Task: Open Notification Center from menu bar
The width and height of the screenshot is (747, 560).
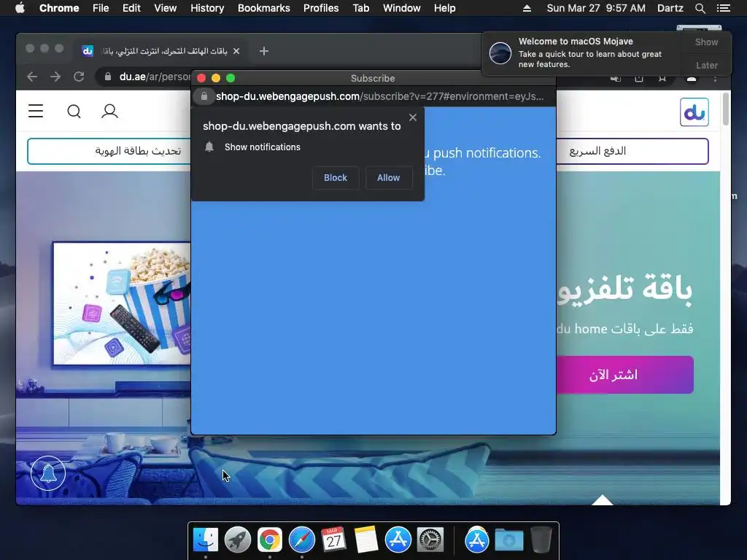Action: (x=723, y=8)
